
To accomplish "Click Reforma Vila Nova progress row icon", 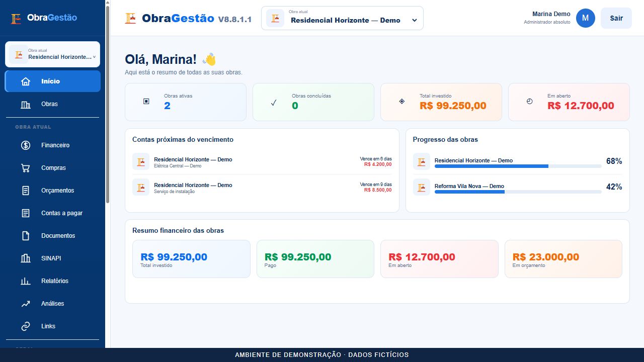I will [422, 187].
